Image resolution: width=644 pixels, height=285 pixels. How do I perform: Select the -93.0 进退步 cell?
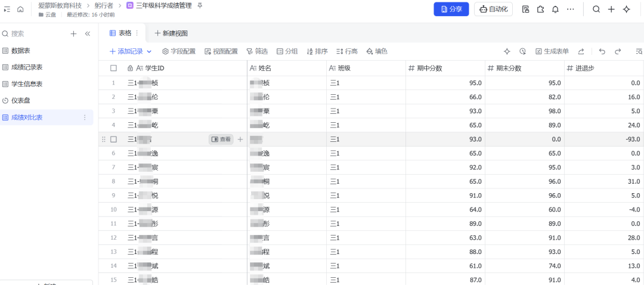(x=604, y=139)
